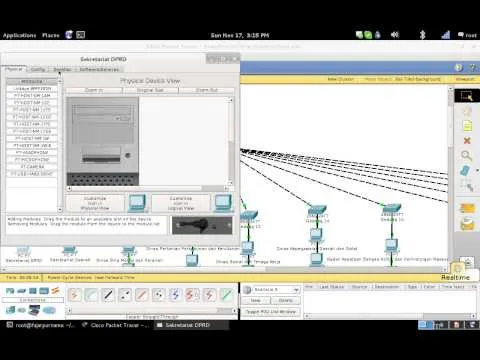Viewport: 480px width, 360px height.
Task: Switch to the Software/Services tab
Action: pyautogui.click(x=99, y=69)
